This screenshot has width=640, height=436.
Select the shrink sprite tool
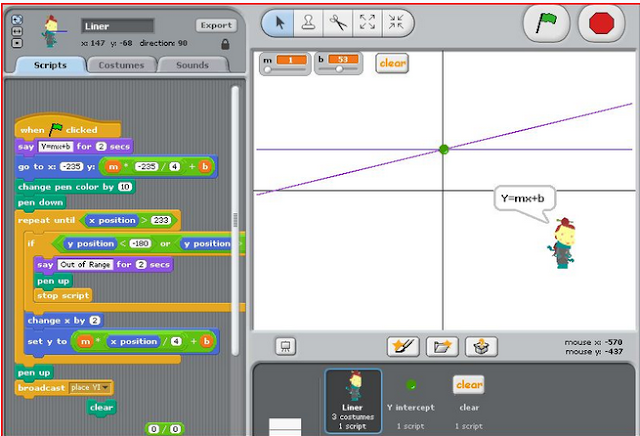[x=396, y=23]
